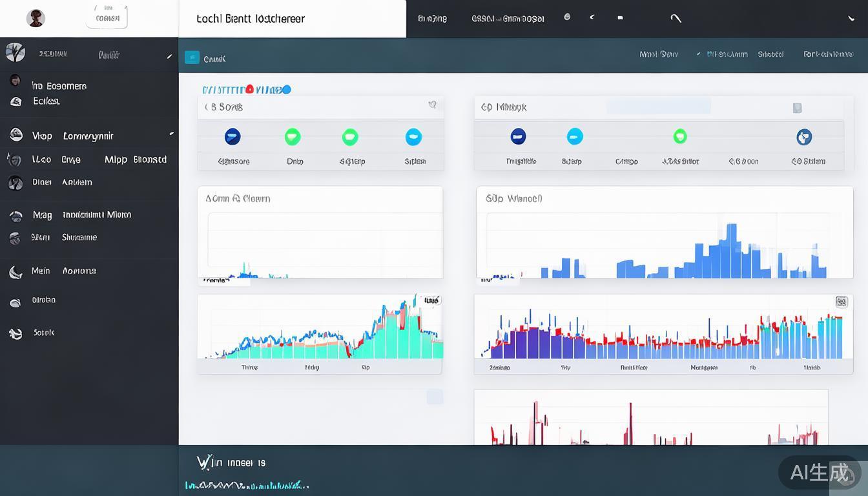
Task: Toggle the blue dot on the panel heading
Action: click(x=287, y=90)
